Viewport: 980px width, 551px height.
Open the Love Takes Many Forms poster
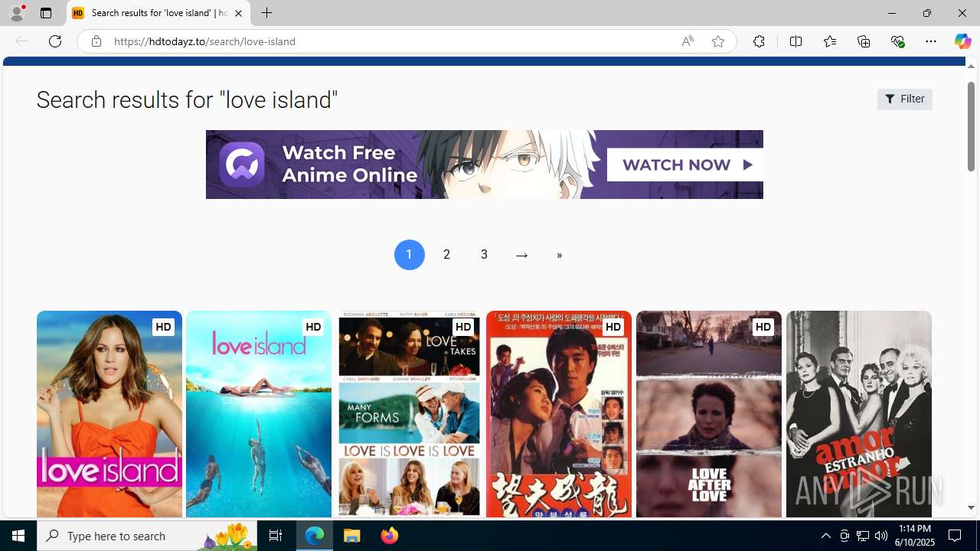[x=409, y=414]
